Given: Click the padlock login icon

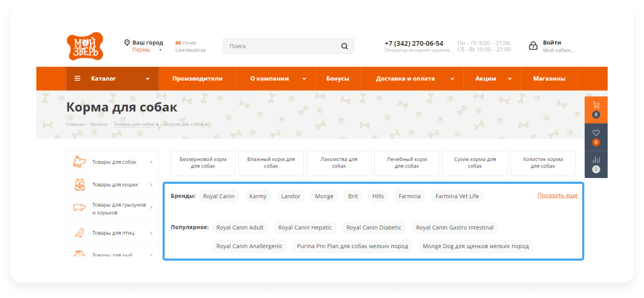Looking at the screenshot, I should (x=533, y=46).
